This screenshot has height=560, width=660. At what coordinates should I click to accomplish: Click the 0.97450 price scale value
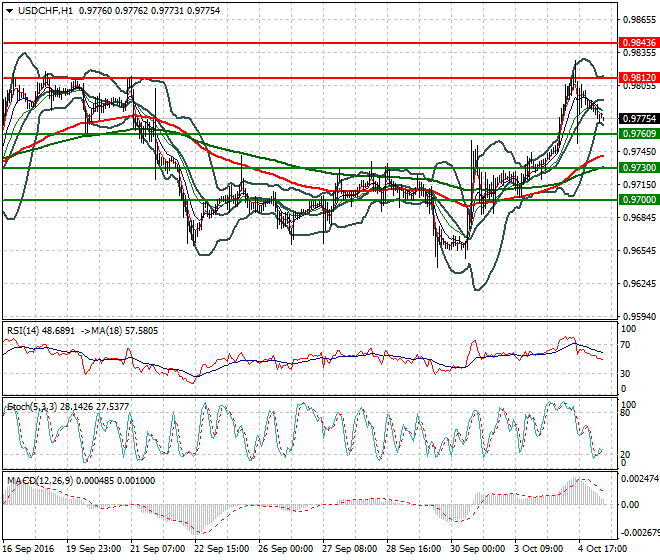tap(639, 152)
